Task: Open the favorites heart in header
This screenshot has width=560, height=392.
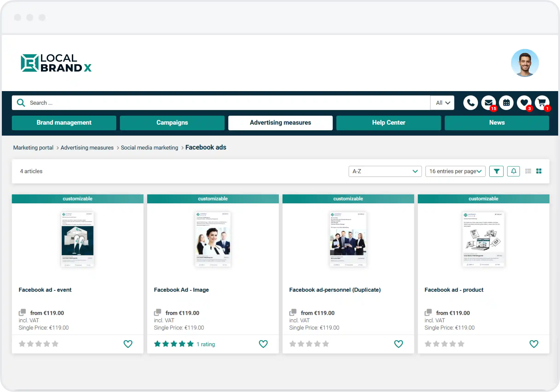Action: click(x=524, y=103)
